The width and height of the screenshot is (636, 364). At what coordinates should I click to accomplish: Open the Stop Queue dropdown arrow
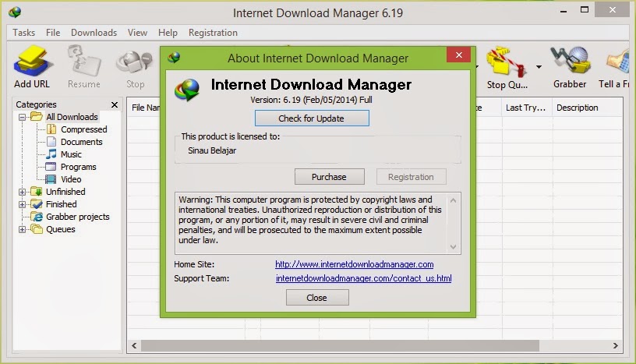539,66
